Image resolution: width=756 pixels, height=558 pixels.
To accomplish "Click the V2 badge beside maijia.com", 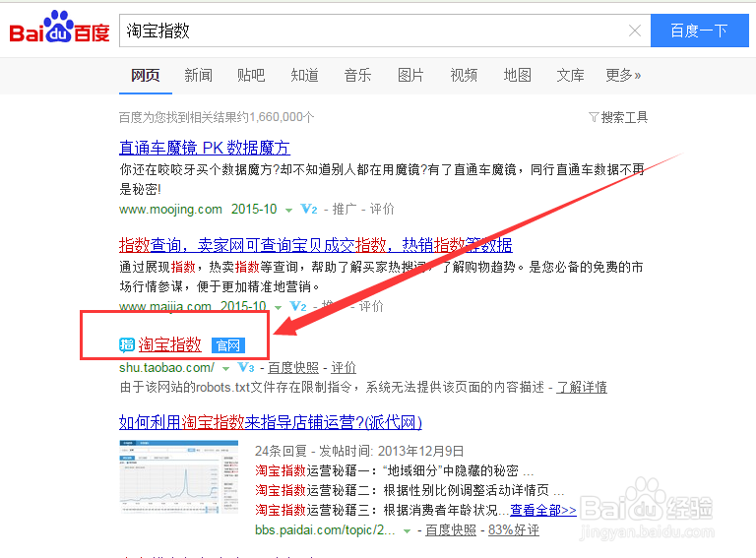I will pyautogui.click(x=298, y=306).
